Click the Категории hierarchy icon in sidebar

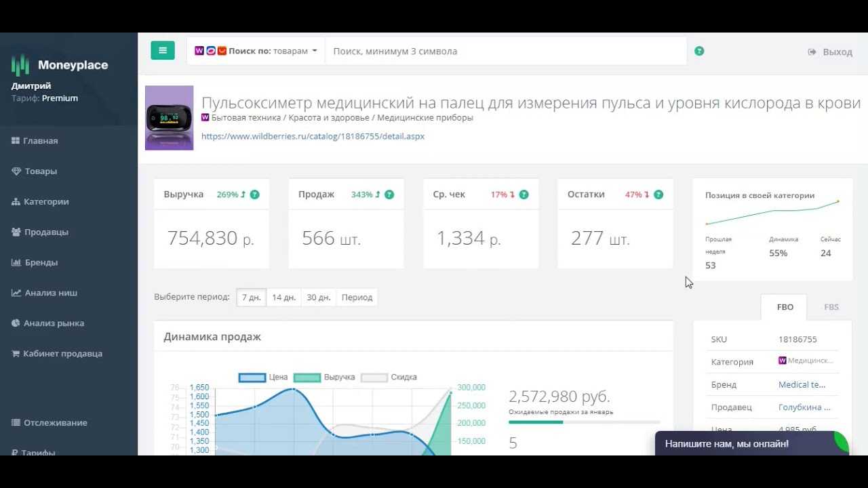tap(16, 201)
